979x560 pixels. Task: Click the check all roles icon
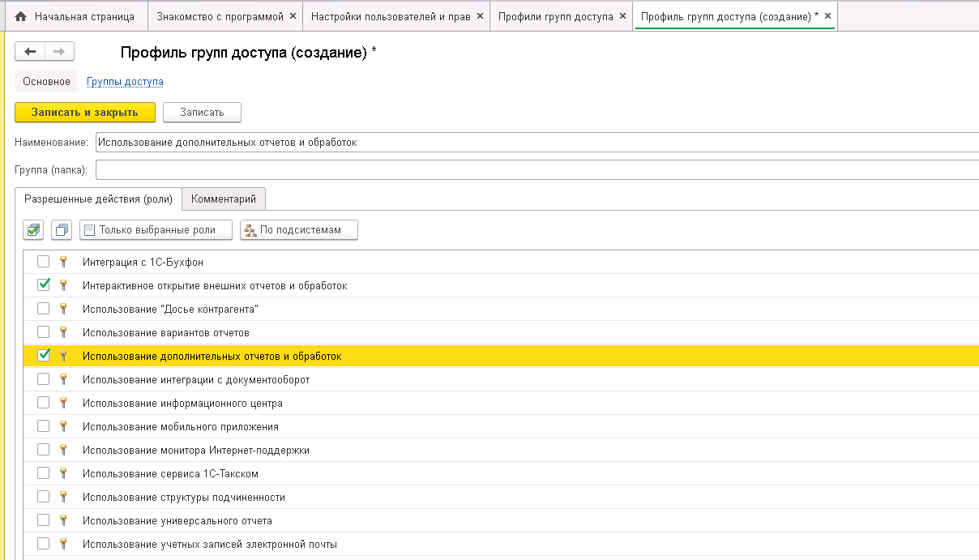click(33, 230)
